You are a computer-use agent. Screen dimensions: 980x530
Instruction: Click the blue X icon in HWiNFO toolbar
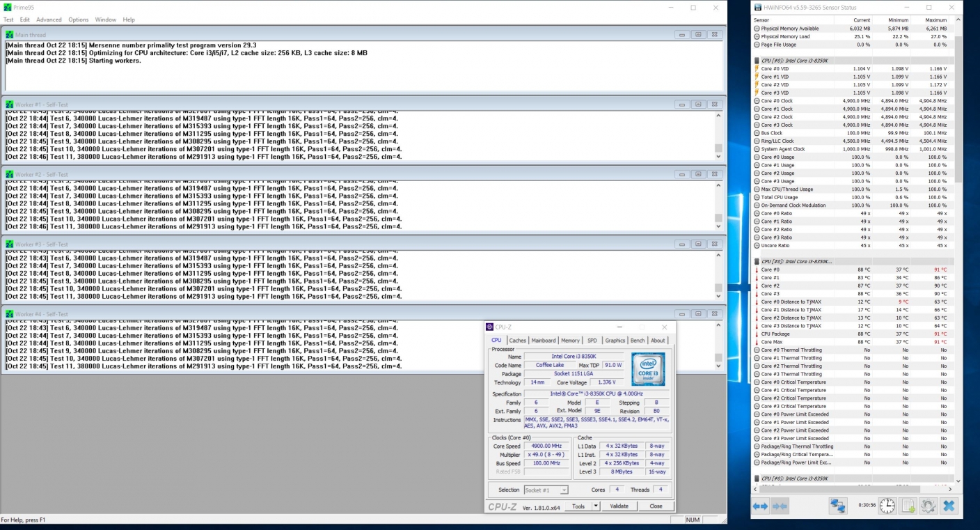pos(949,506)
